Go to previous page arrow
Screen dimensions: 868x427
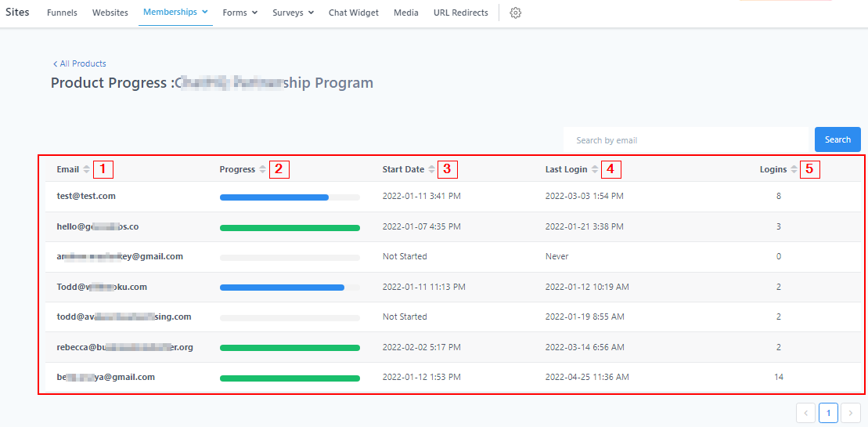pyautogui.click(x=805, y=413)
